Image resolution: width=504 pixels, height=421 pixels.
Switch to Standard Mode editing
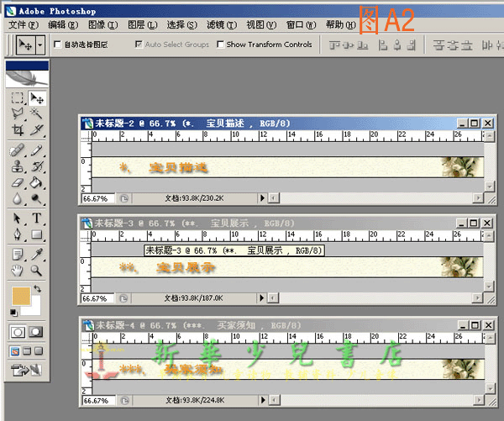(18, 332)
